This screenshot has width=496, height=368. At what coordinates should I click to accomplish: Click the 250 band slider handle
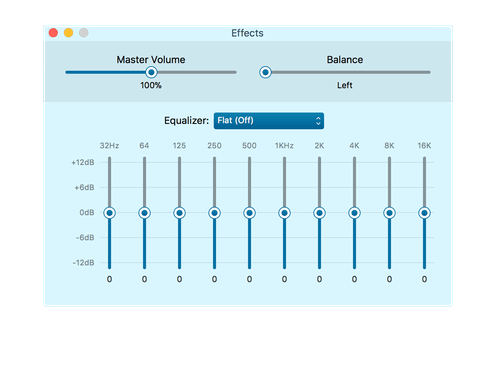[214, 213]
